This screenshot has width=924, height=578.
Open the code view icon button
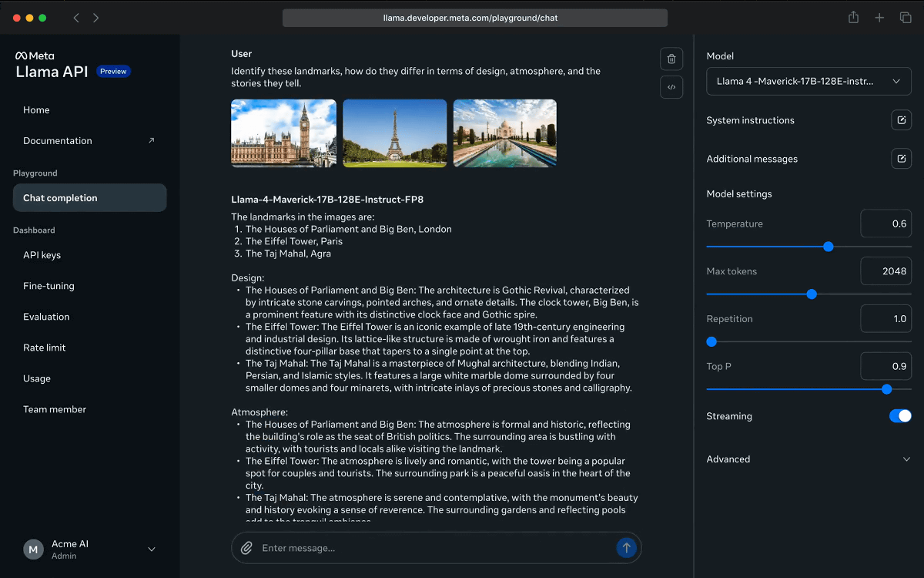pos(671,87)
